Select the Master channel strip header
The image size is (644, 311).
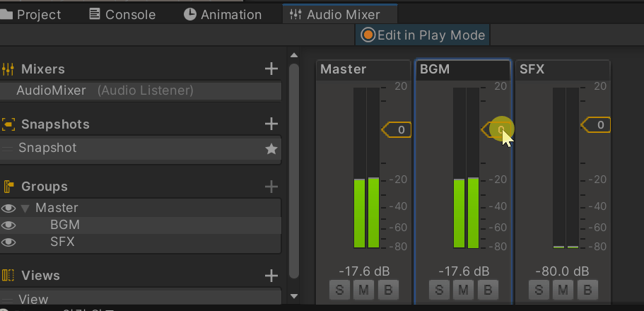[x=363, y=70]
